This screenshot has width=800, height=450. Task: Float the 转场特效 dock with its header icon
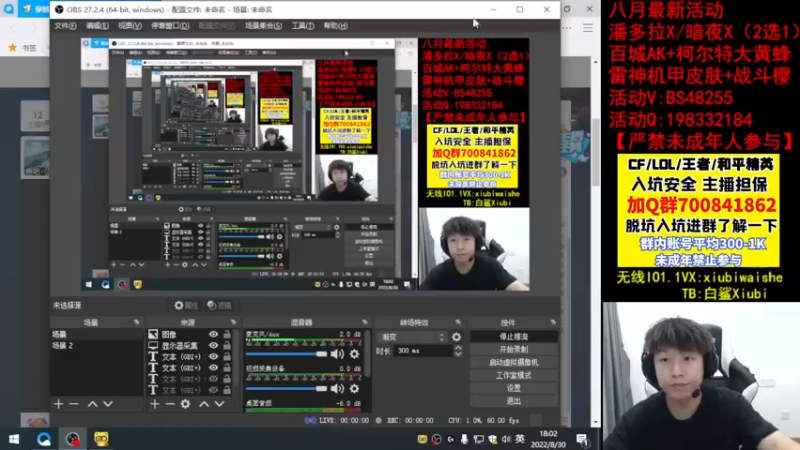tap(458, 322)
